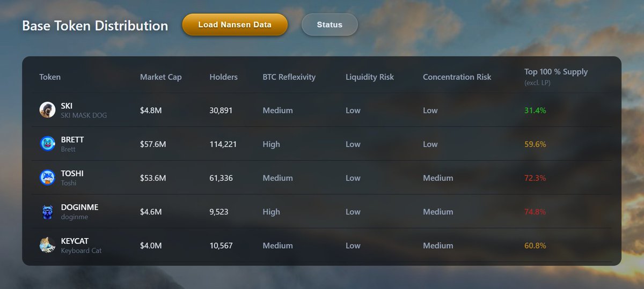Screen dimensions: 644x289
Task: Sort by the Token column header
Action: 50,77
